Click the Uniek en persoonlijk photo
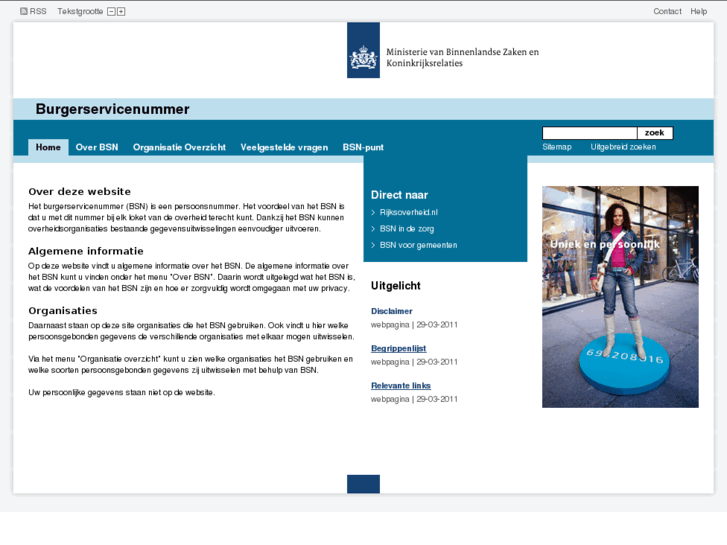727x545 pixels. click(620, 297)
